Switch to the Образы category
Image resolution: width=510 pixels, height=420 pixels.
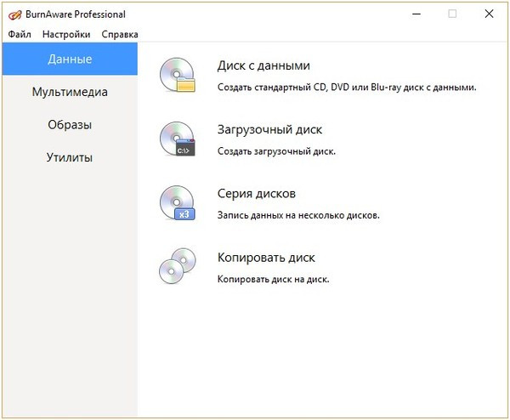click(70, 125)
